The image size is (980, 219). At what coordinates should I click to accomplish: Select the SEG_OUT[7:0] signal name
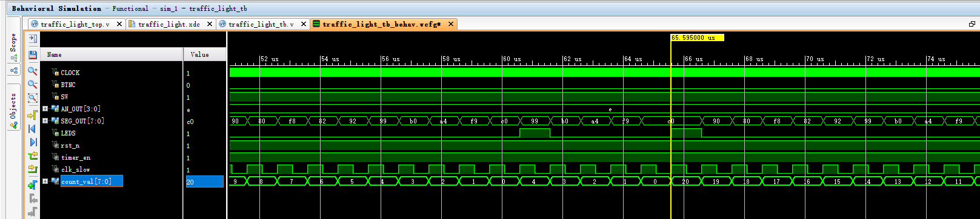point(82,121)
